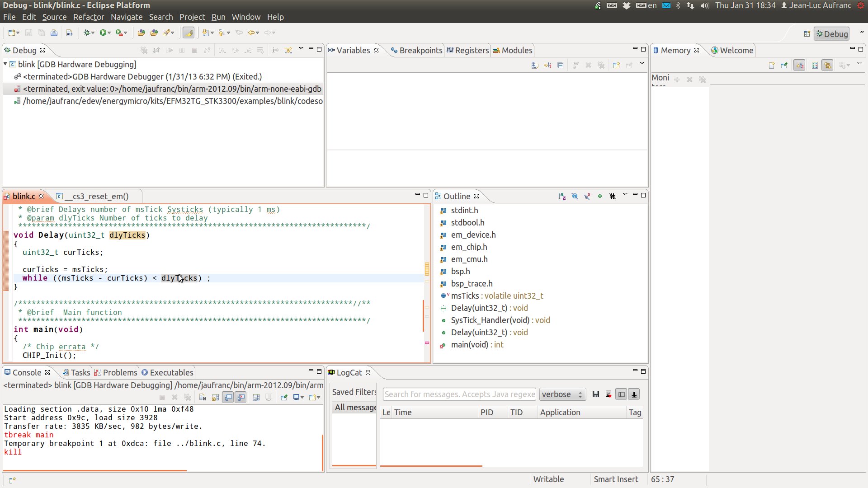
Task: Open the Variables view menu triangle
Action: [642, 64]
